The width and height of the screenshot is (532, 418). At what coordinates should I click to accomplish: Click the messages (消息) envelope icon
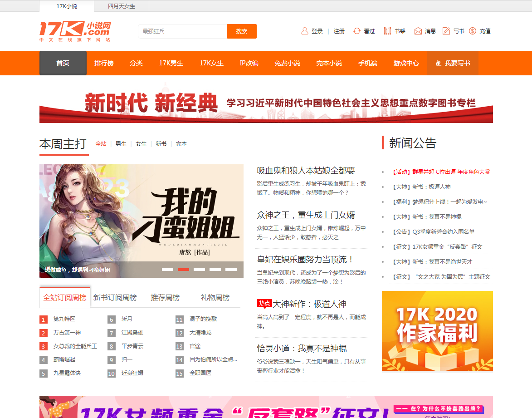tap(418, 31)
